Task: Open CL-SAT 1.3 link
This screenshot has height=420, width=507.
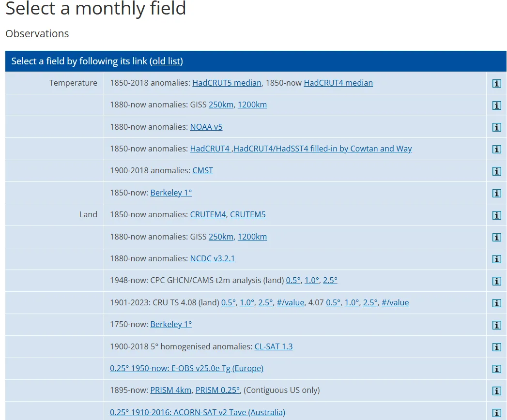Action: tap(274, 346)
